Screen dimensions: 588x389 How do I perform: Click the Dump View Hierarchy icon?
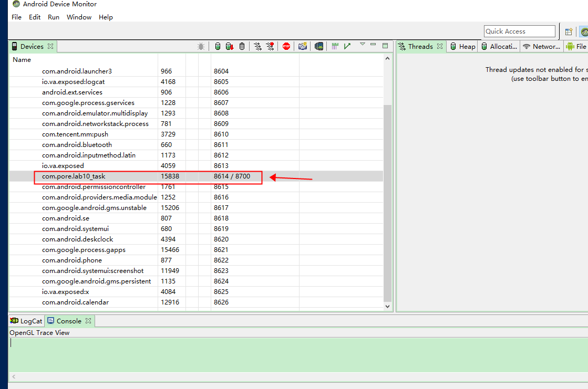tap(319, 46)
